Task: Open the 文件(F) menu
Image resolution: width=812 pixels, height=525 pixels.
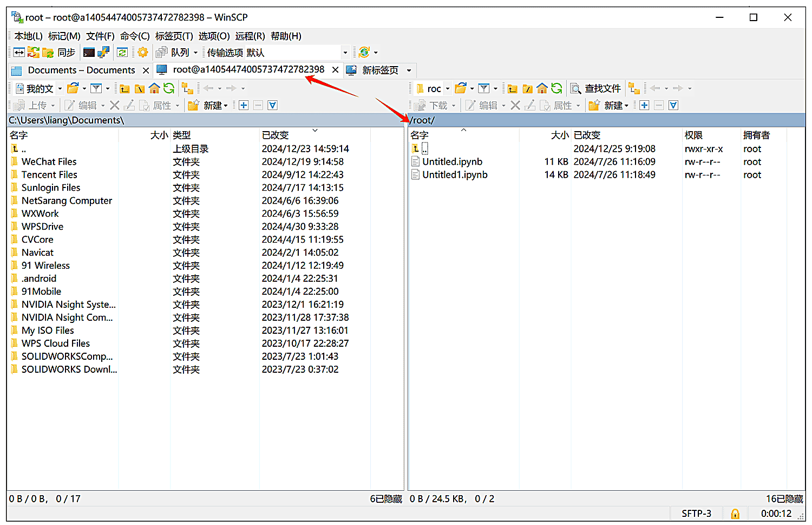Action: tap(100, 36)
